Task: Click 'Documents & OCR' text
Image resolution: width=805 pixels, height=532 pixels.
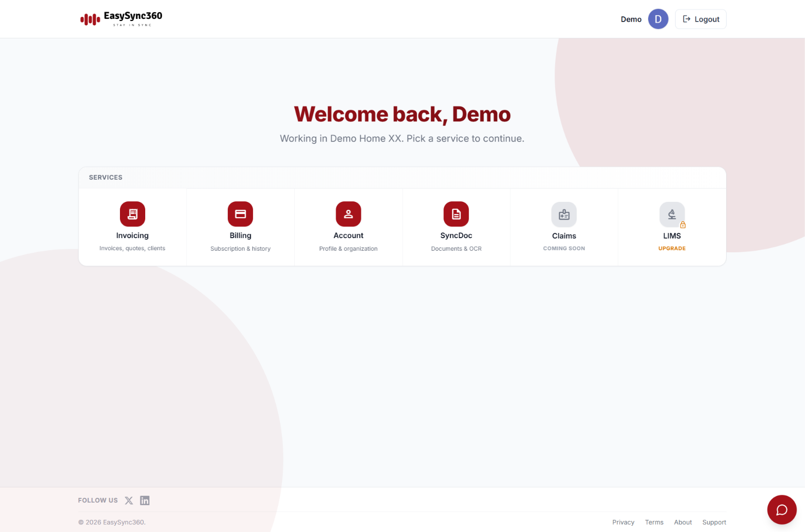Action: coord(456,249)
